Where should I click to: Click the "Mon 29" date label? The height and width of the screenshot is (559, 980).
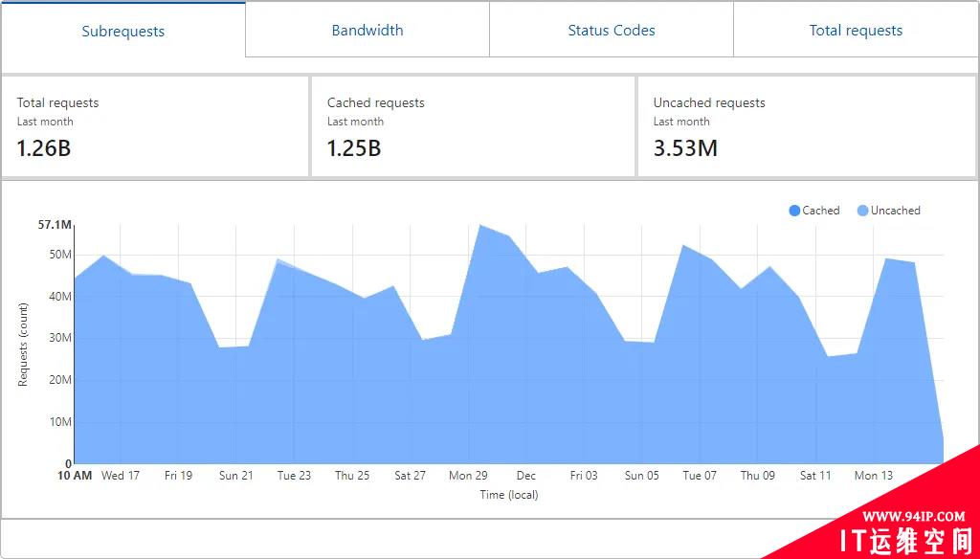click(x=468, y=475)
